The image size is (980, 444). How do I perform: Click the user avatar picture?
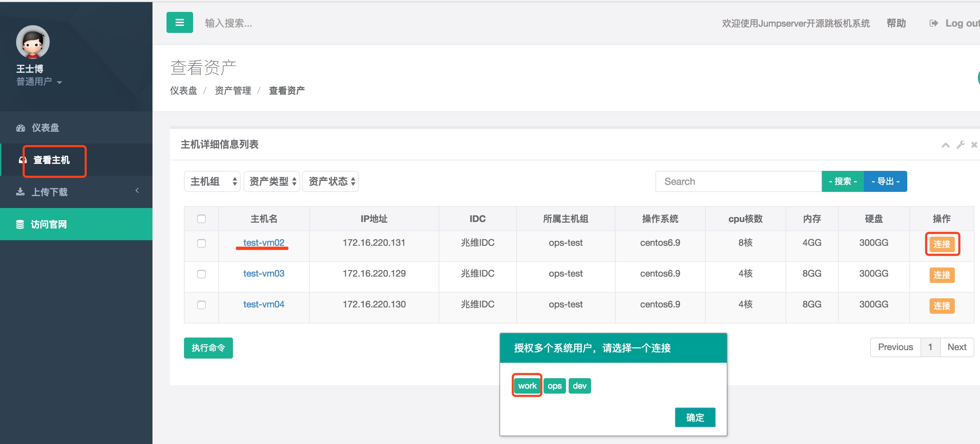33,42
